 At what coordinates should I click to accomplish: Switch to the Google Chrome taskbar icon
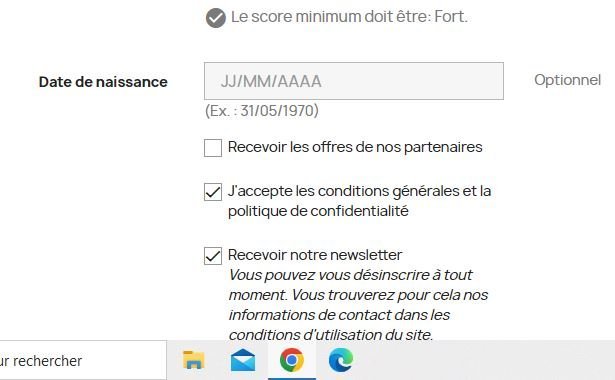(292, 360)
